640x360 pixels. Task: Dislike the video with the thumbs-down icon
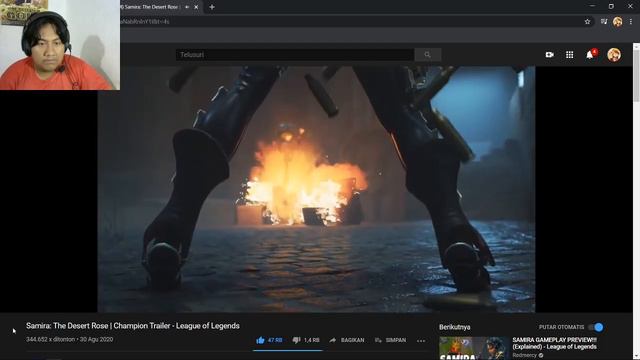coord(296,340)
